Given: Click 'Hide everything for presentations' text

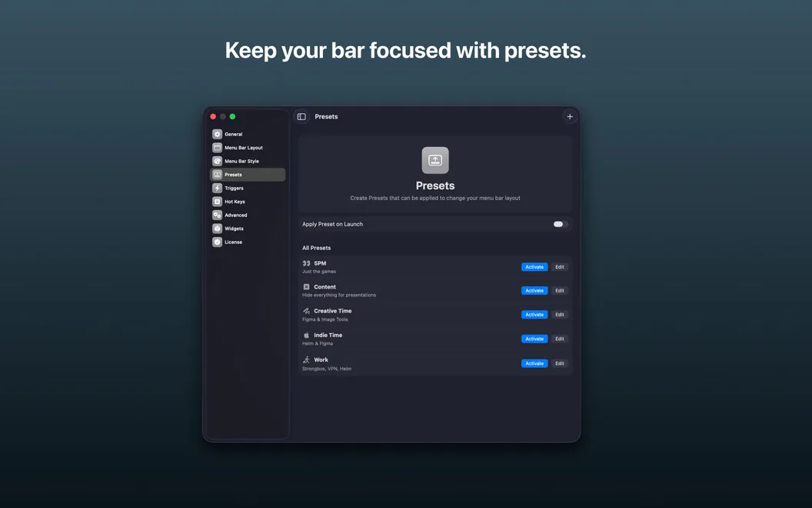Looking at the screenshot, I should [339, 295].
